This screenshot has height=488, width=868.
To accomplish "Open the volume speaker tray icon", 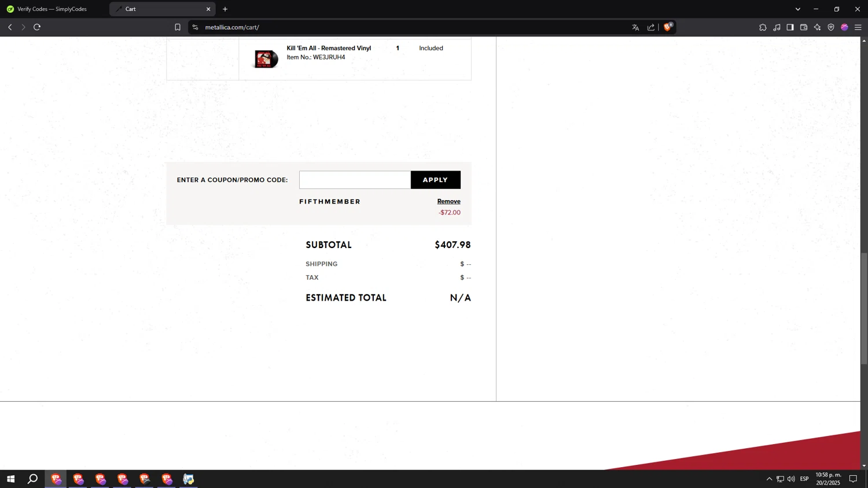I will click(x=791, y=479).
